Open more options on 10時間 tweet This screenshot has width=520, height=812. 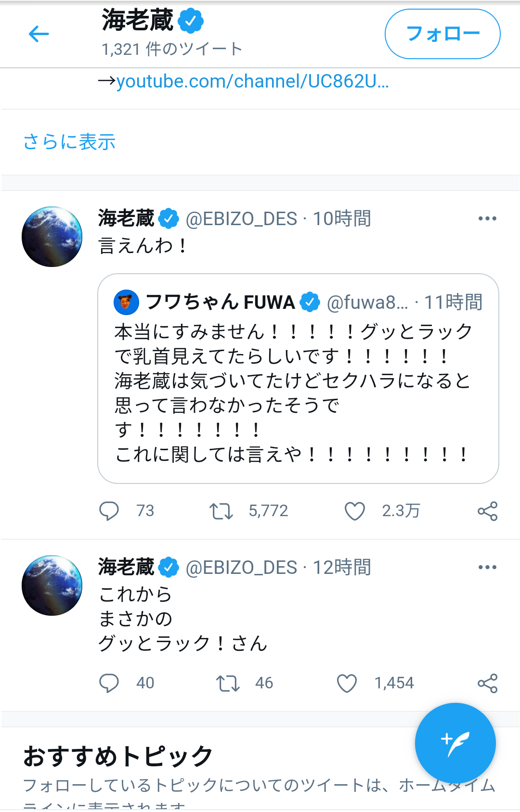coord(487,219)
